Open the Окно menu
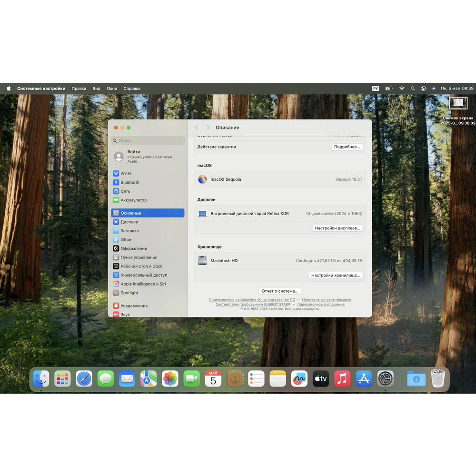Screen dimensions: 476x476 (x=112, y=89)
